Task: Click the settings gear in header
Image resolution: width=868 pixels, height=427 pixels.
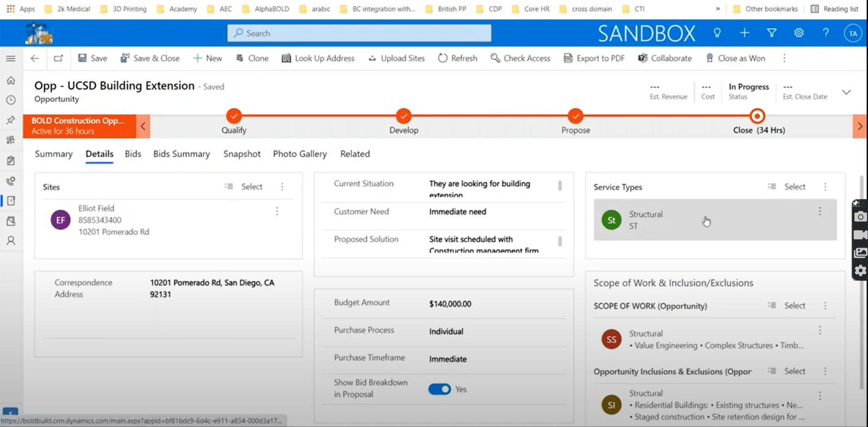Action: pos(798,33)
